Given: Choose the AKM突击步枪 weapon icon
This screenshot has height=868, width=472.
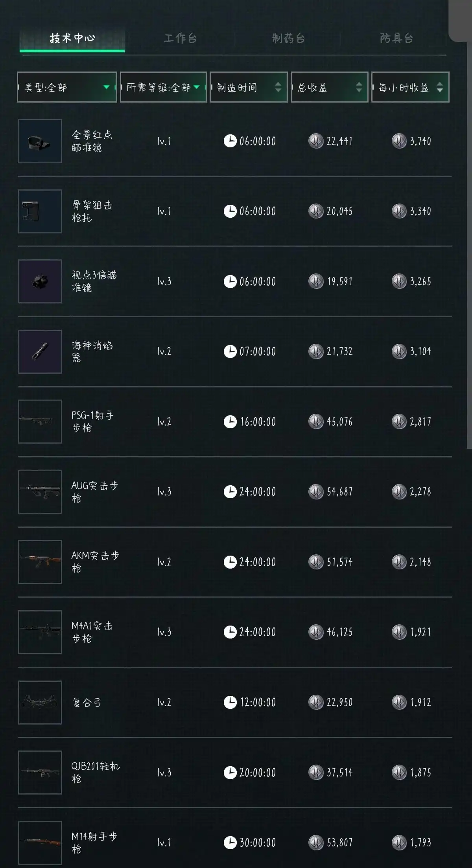Looking at the screenshot, I should 40,562.
